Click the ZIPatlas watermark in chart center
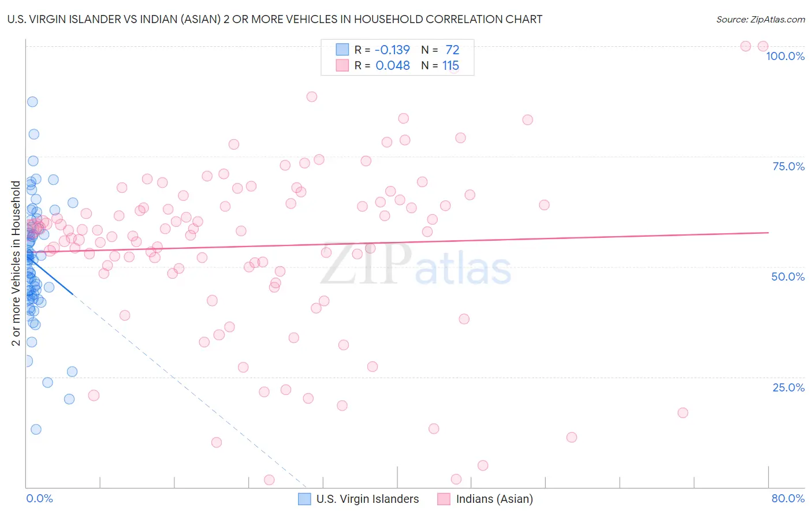 (416, 264)
